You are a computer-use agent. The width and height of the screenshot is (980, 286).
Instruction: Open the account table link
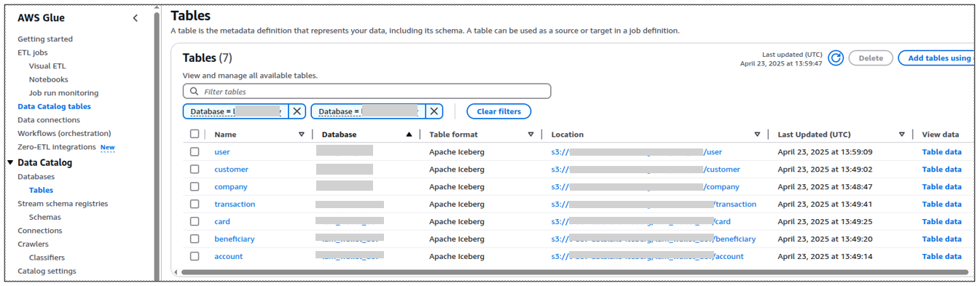[x=229, y=257]
